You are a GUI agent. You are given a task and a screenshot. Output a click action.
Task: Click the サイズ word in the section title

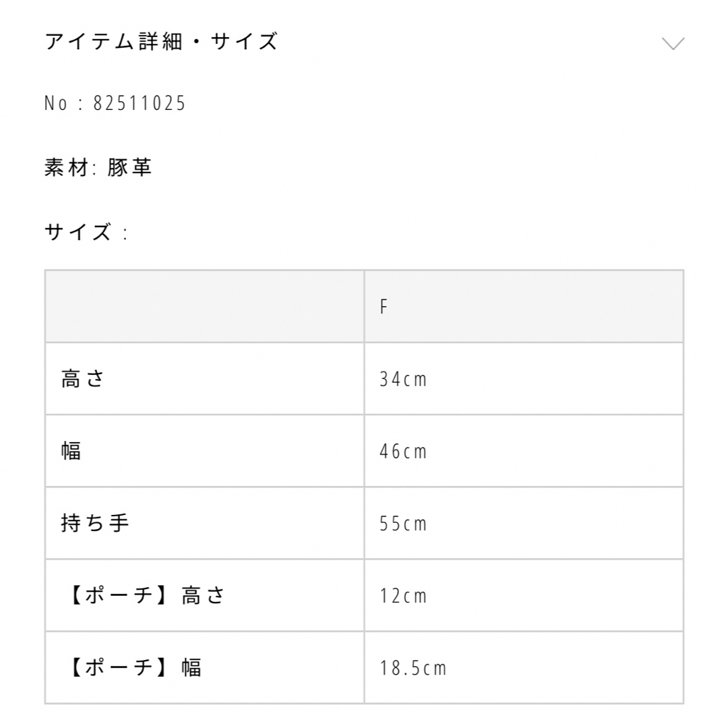pyautogui.click(x=244, y=41)
